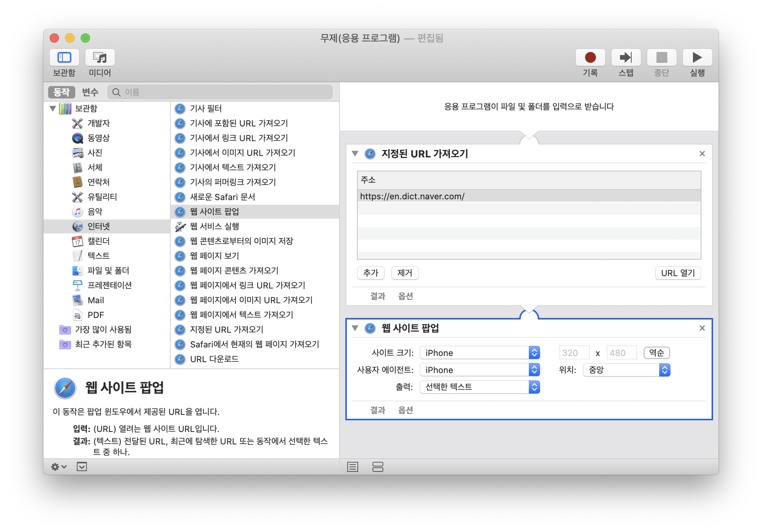762x532 pixels.
Task: Click the URL 열기 button
Action: point(677,273)
